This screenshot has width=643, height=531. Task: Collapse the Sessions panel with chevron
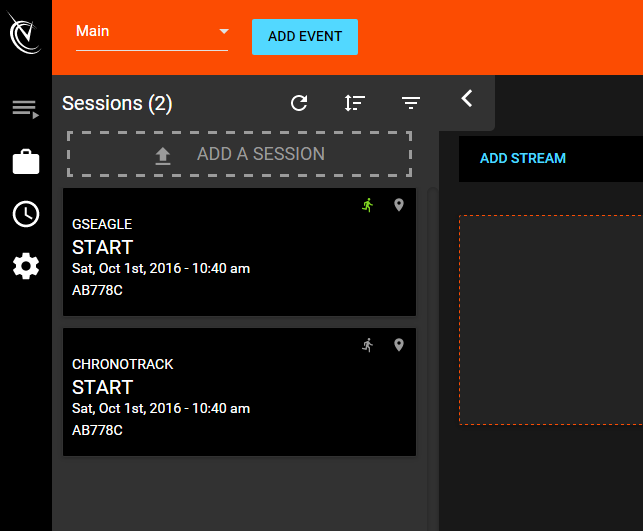(467, 98)
